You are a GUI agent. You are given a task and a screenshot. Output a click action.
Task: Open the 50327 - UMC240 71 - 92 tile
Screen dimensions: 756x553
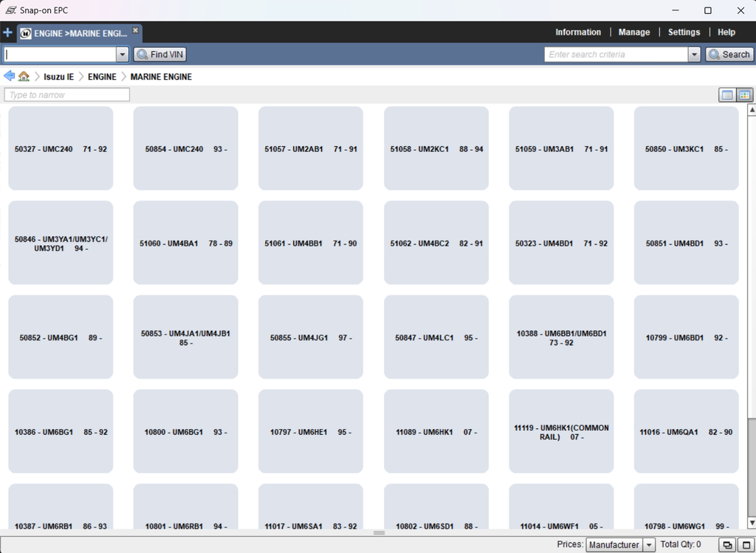click(61, 148)
